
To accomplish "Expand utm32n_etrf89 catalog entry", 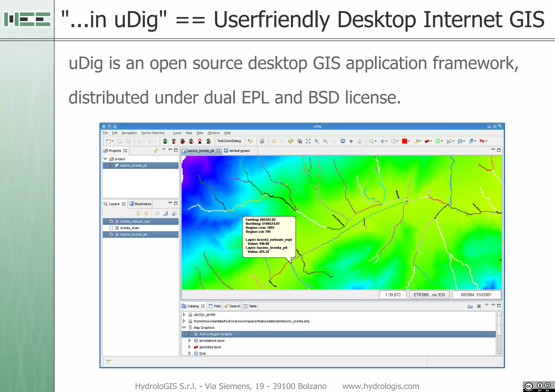I will (184, 315).
